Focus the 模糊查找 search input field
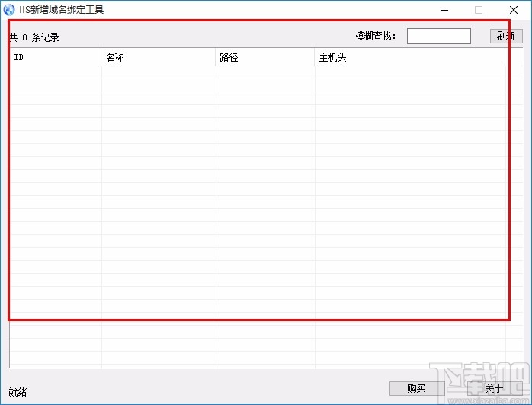The image size is (532, 405). [x=439, y=36]
